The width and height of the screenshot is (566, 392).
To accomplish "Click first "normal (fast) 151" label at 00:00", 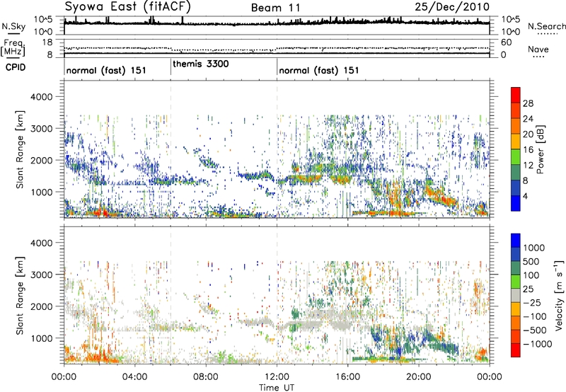I will click(106, 70).
